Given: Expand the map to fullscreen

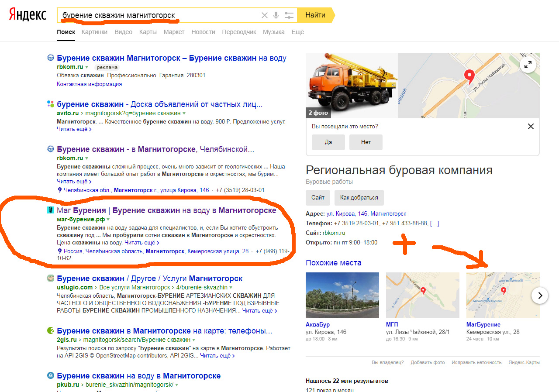Looking at the screenshot, I should tap(528, 65).
